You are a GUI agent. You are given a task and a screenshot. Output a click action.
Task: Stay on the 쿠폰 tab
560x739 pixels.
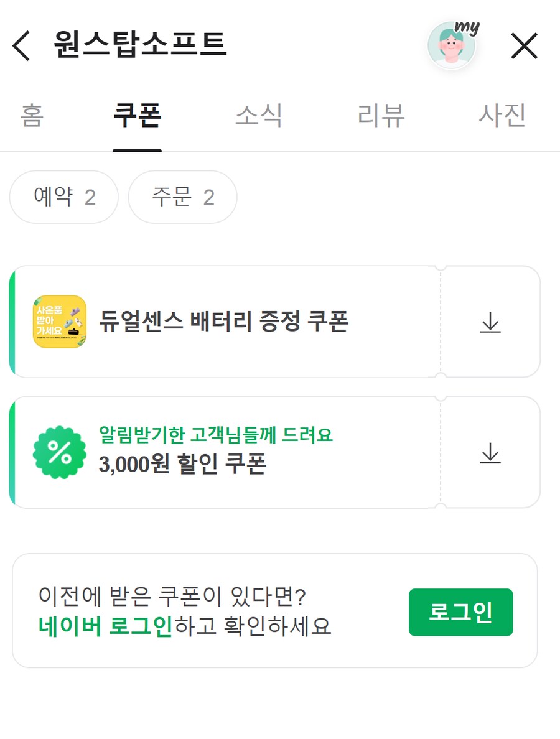137,116
